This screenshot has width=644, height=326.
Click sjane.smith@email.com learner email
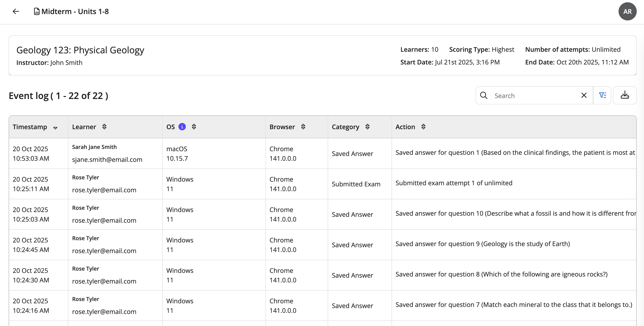[x=107, y=160]
